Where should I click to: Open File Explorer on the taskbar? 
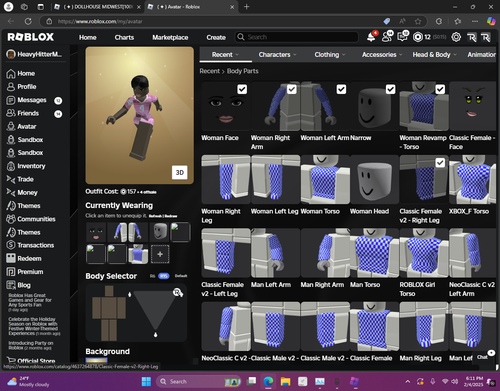[285, 381]
